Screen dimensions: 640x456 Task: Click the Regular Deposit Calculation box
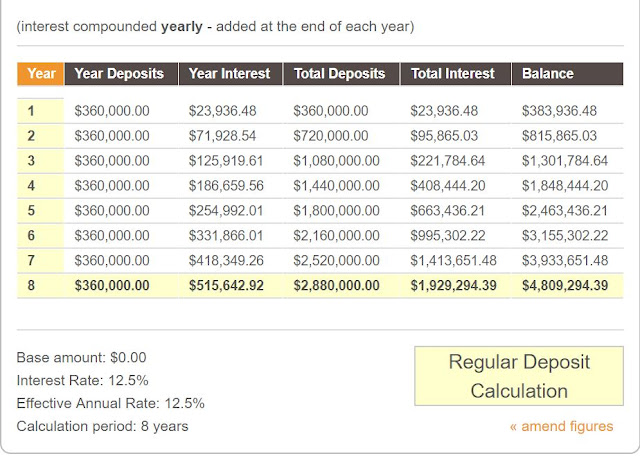pos(521,376)
